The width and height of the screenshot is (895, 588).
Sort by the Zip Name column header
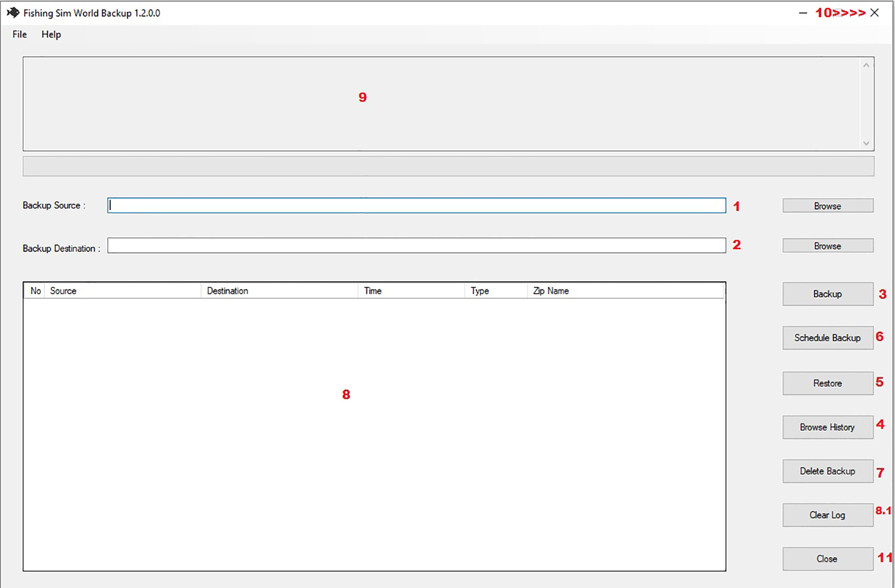pyautogui.click(x=626, y=291)
